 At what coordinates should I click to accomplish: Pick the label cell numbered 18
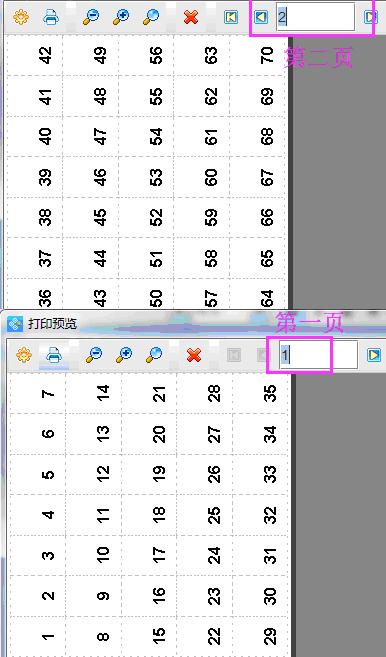click(149, 515)
